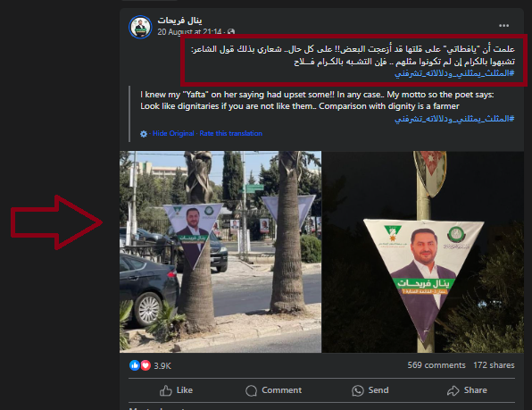Open the nighttime triangular banner photo
The image size is (532, 410).
(x=423, y=252)
